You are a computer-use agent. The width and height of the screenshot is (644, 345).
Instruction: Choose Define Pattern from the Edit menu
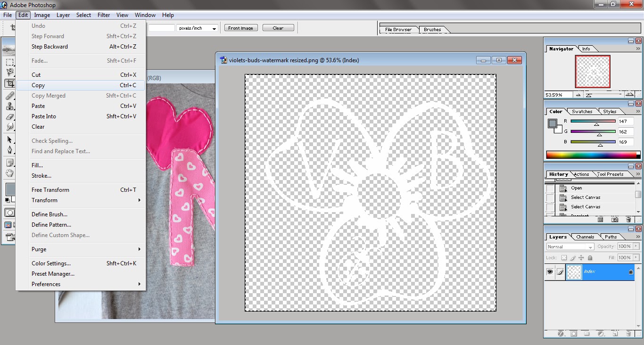tap(81, 225)
